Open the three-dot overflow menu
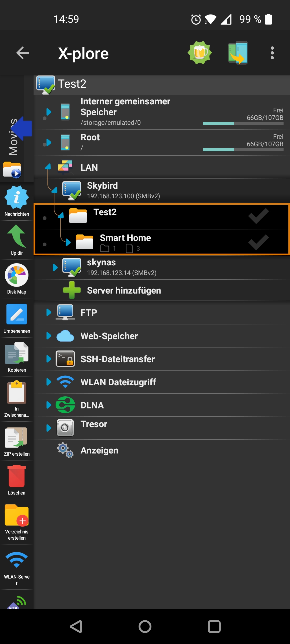 [x=272, y=53]
